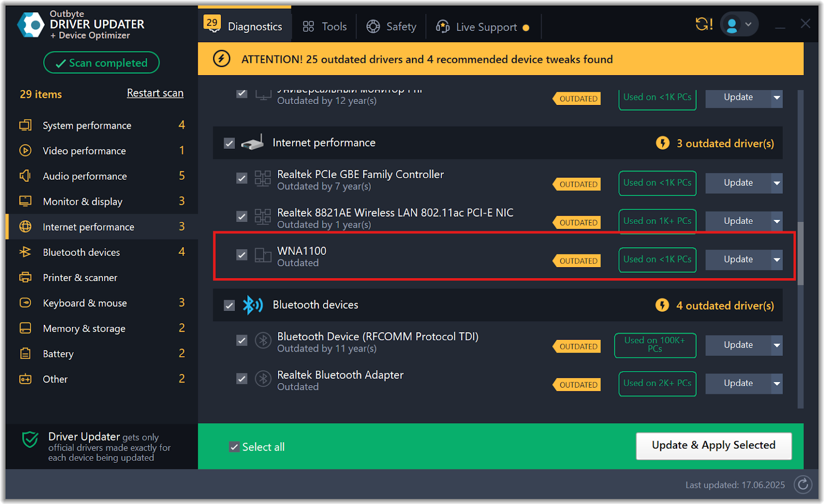This screenshot has width=824, height=504.
Task: Click the lightning bolt attention icon in banner
Action: pyautogui.click(x=222, y=59)
